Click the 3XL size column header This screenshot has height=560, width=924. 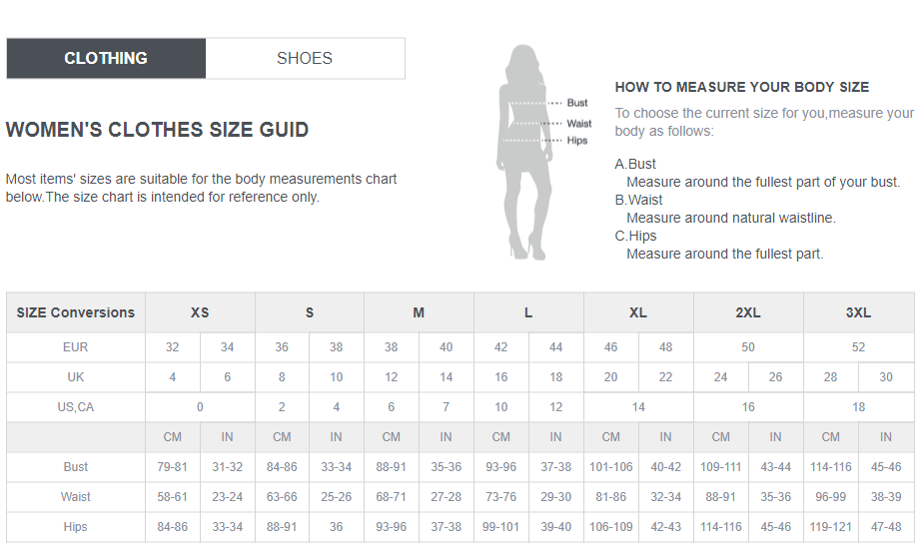click(x=859, y=312)
